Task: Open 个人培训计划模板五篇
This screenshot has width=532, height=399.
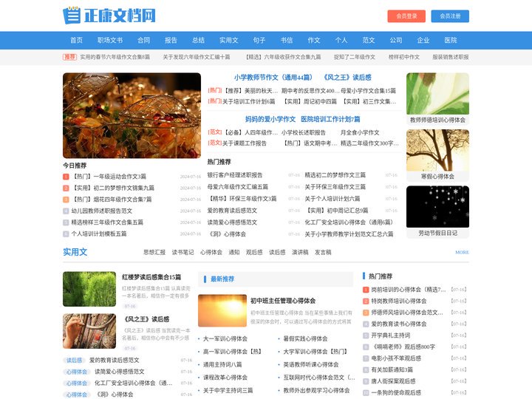Action: pyautogui.click(x=99, y=233)
